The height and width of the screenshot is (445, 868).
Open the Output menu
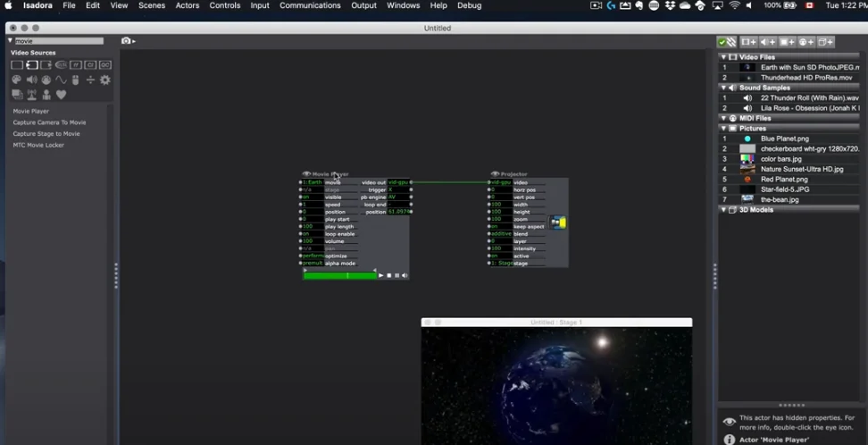pyautogui.click(x=363, y=5)
